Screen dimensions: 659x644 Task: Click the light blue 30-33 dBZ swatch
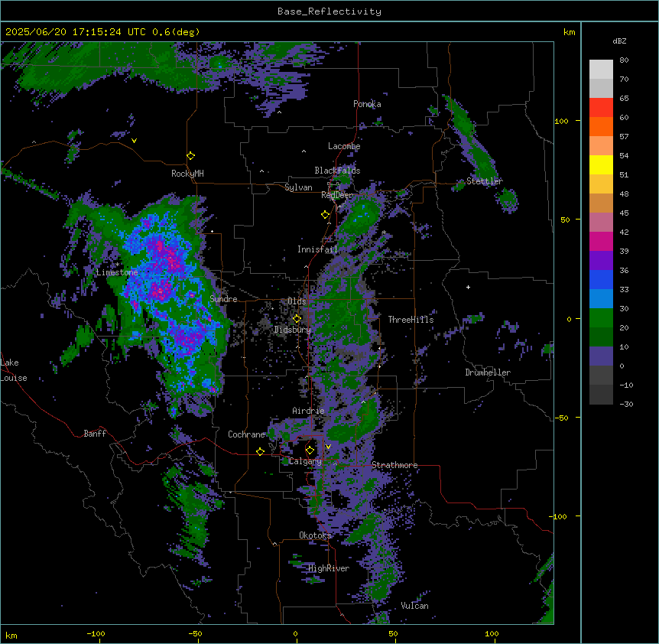601,299
